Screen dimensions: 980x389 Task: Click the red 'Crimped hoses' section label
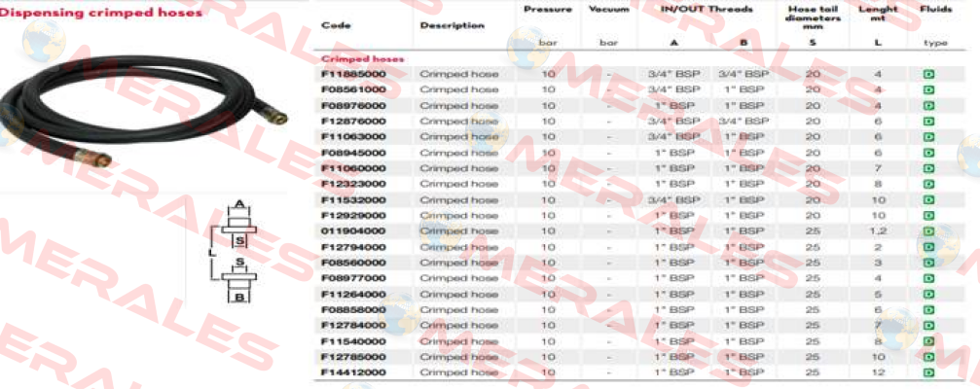coord(362,58)
